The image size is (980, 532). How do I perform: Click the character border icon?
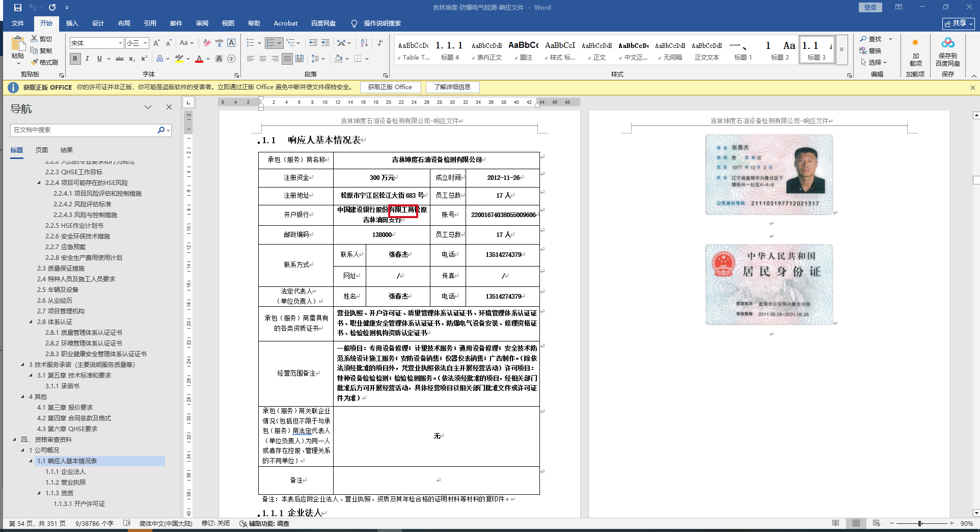[231, 43]
